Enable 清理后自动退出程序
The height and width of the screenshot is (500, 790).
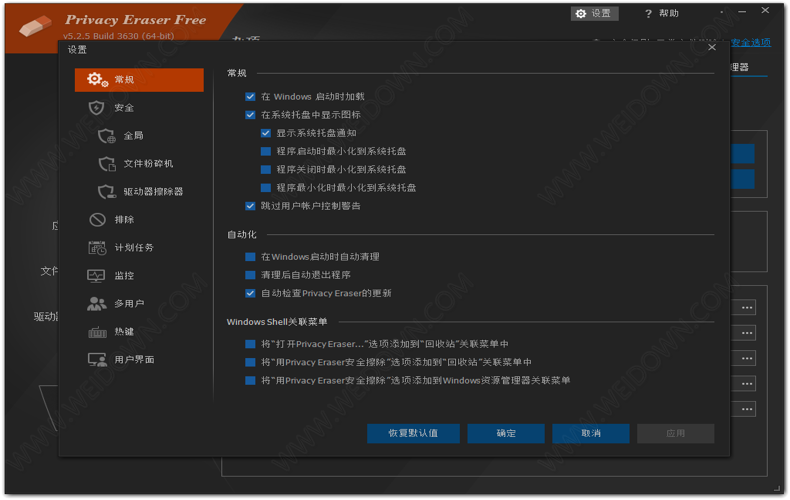point(250,275)
